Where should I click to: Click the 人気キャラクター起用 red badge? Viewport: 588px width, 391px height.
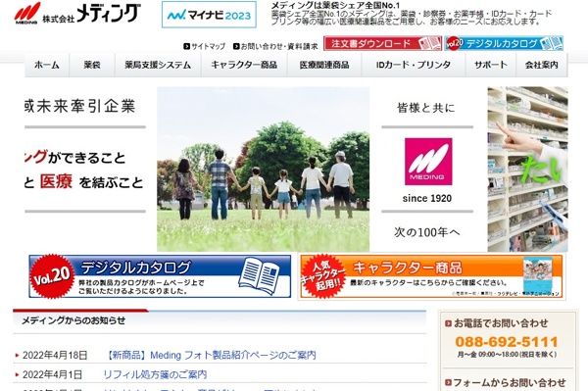(323, 276)
